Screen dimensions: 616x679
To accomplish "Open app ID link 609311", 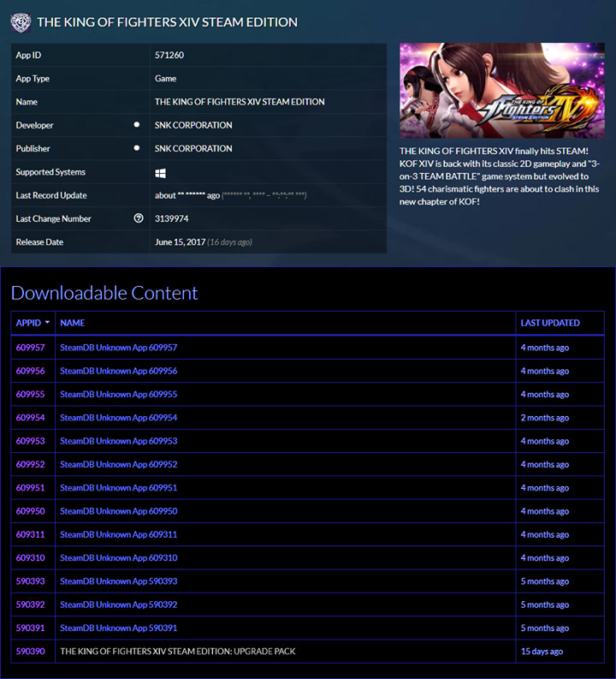I will pos(30,535).
